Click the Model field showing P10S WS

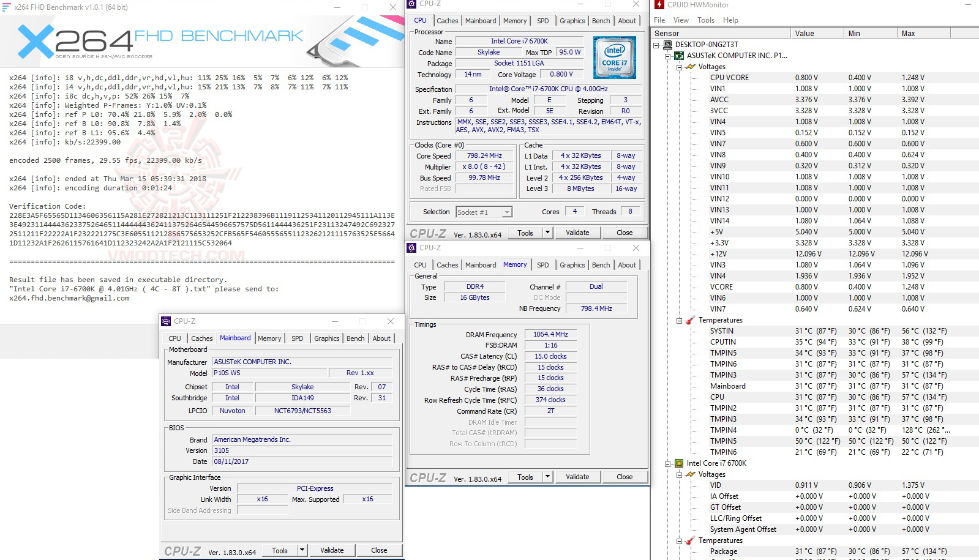point(269,373)
